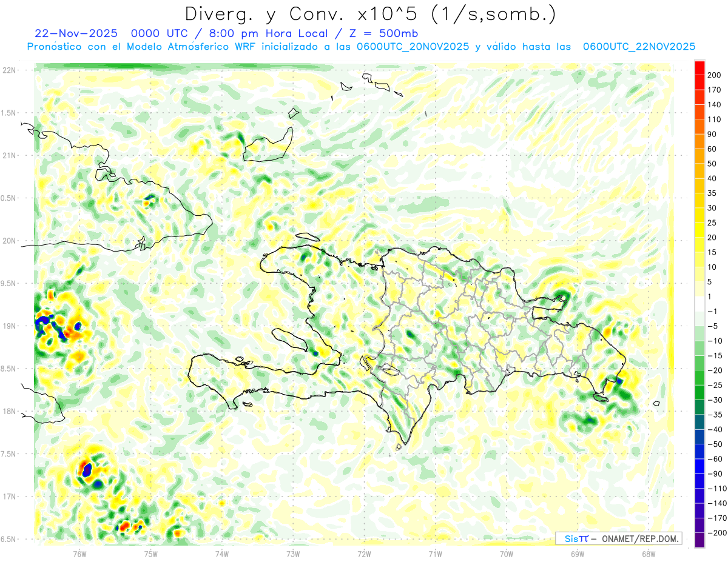The height and width of the screenshot is (562, 728).
Task: Click the "90" colorbar label
Action: click(712, 134)
